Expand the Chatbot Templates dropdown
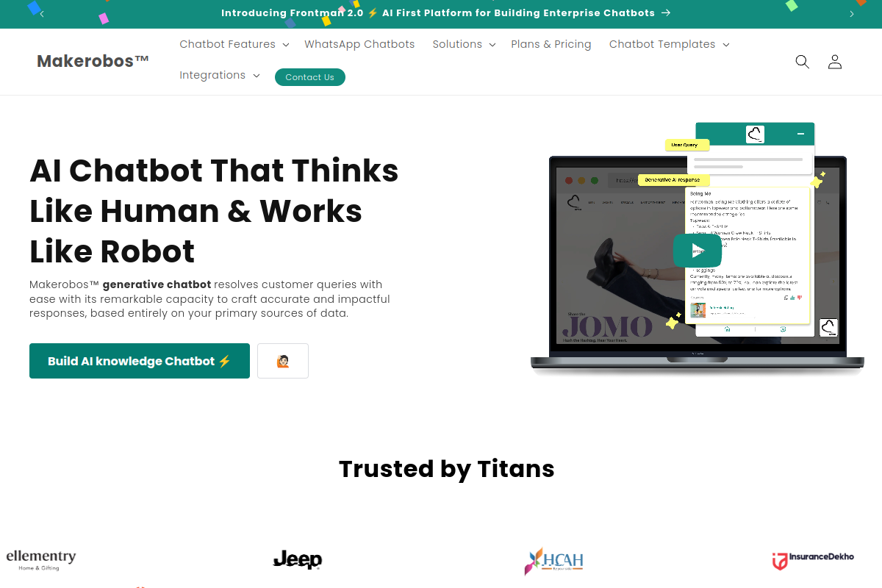 click(669, 44)
